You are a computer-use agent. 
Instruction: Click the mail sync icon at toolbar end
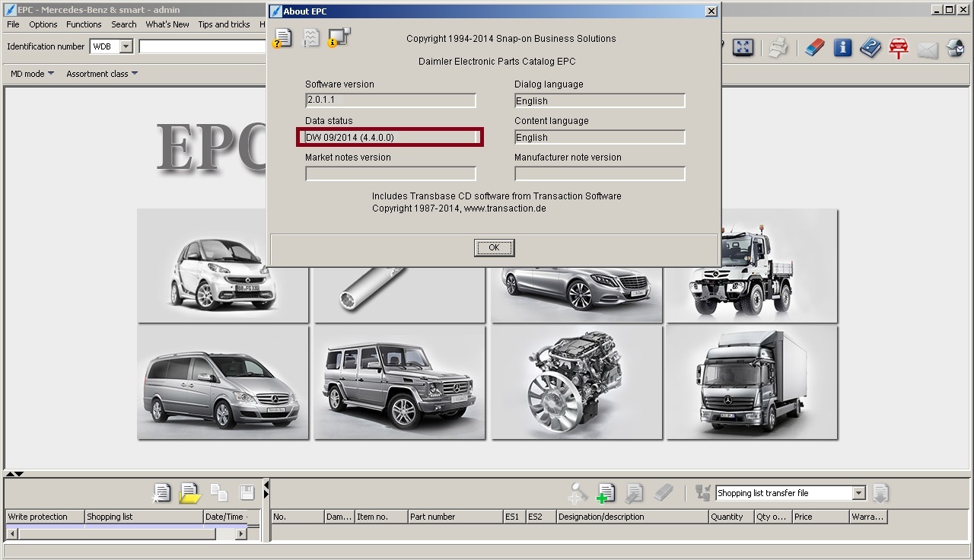point(956,49)
